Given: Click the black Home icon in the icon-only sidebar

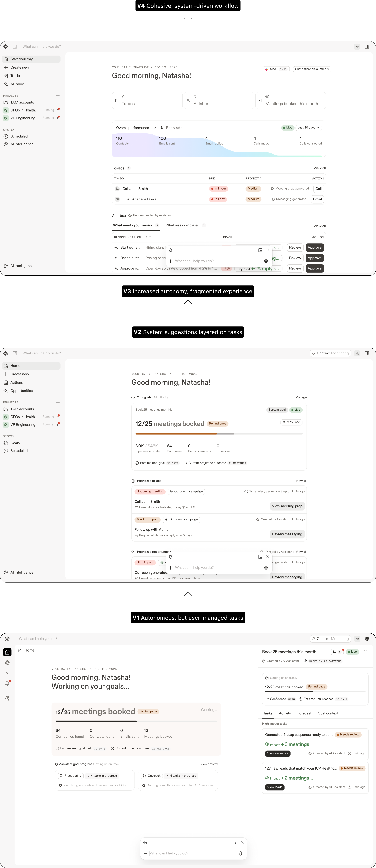Looking at the screenshot, I should [x=7, y=652].
